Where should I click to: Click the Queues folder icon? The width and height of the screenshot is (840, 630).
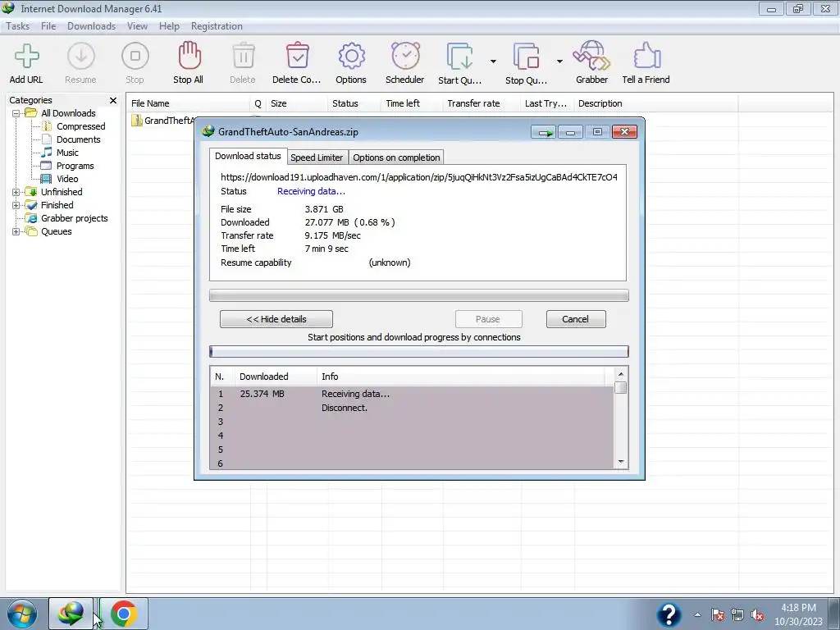click(x=32, y=231)
